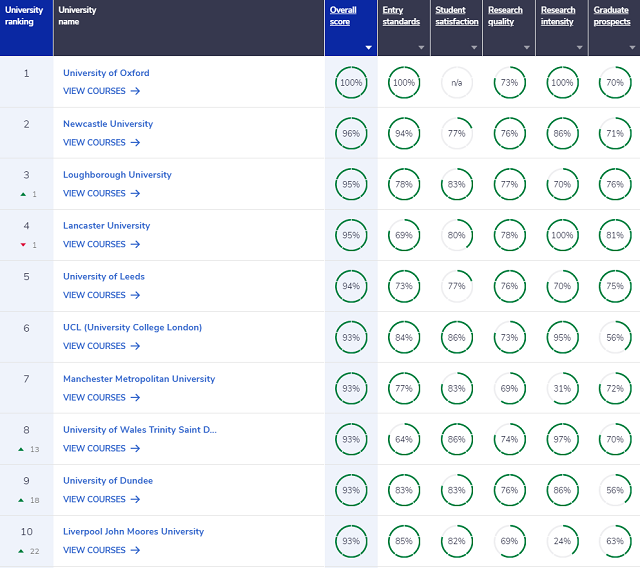Open University of Dundee page
The width and height of the screenshot is (640, 568).
click(108, 481)
